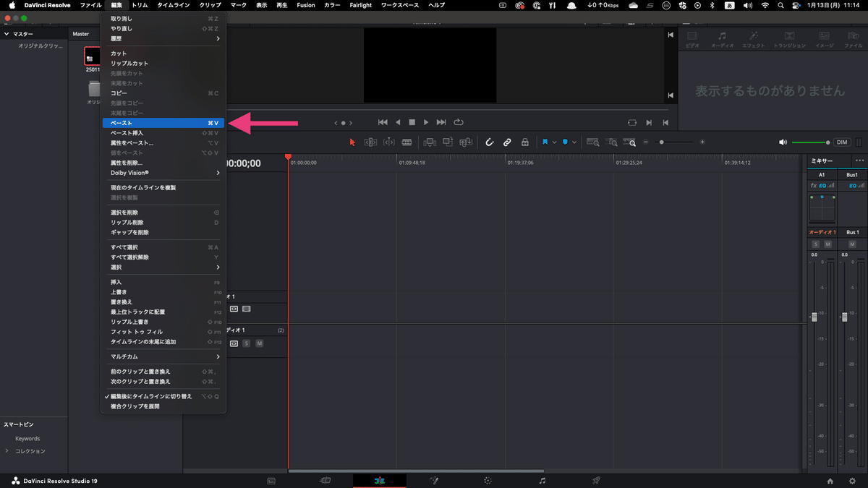This screenshot has width=868, height=488.
Task: Go to last frame in viewer transport
Action: (x=441, y=122)
